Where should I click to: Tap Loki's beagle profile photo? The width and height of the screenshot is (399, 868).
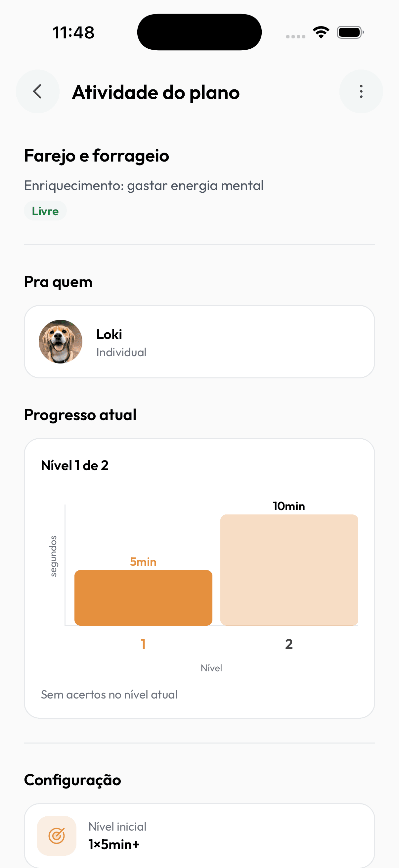click(x=61, y=341)
